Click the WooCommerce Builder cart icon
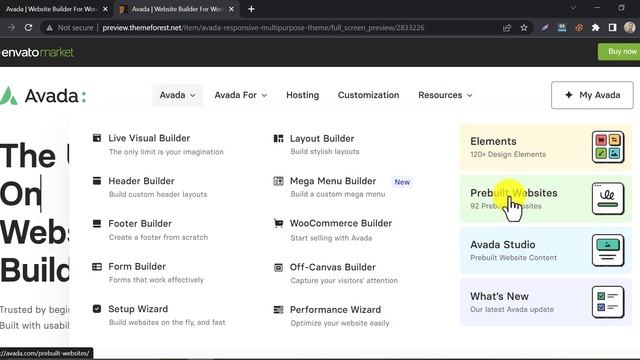 [278, 223]
